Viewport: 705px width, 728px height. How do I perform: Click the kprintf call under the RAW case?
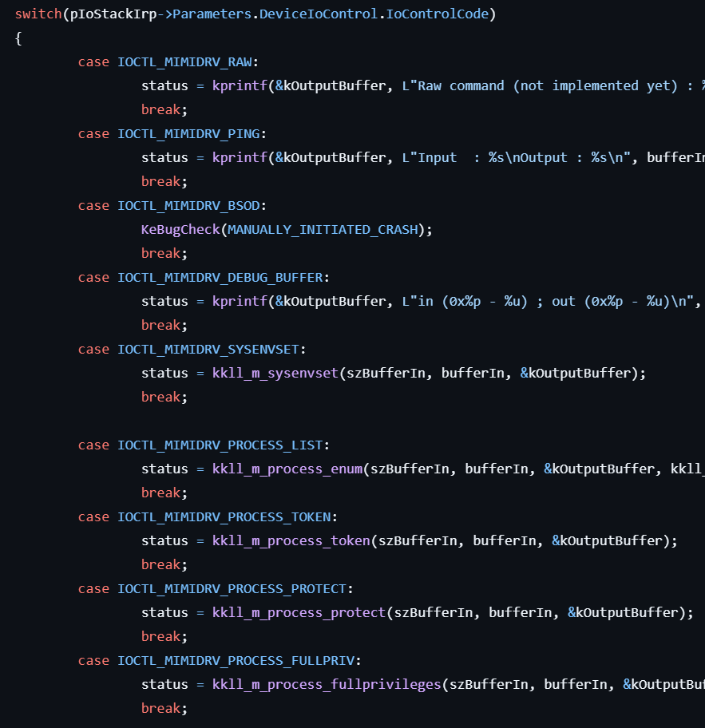240,86
